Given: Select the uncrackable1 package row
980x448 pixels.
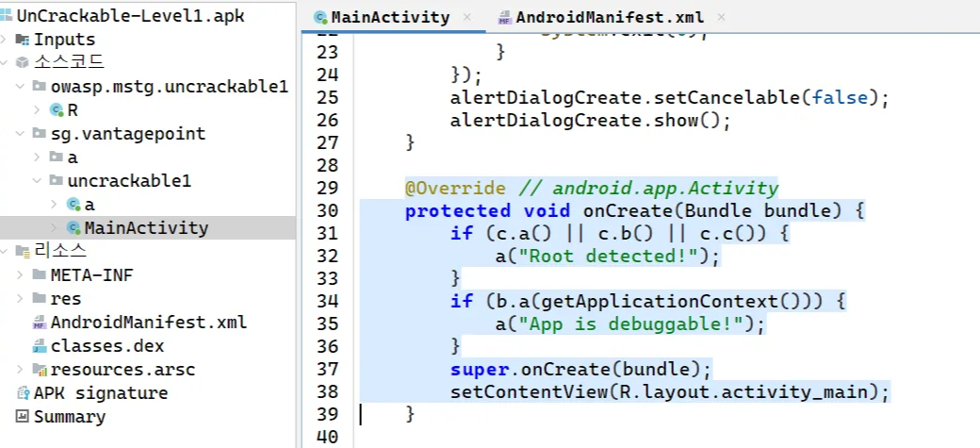Looking at the screenshot, I should click(x=148, y=181).
